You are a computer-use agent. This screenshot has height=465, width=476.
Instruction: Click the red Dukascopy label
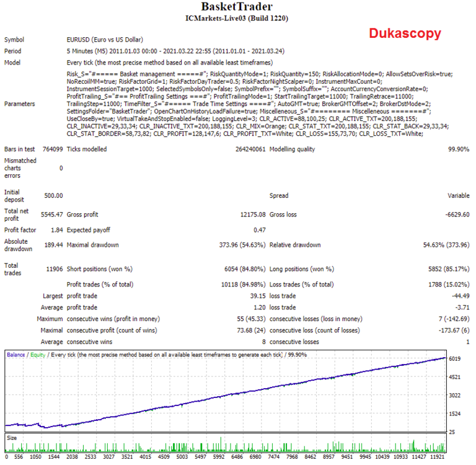click(405, 33)
